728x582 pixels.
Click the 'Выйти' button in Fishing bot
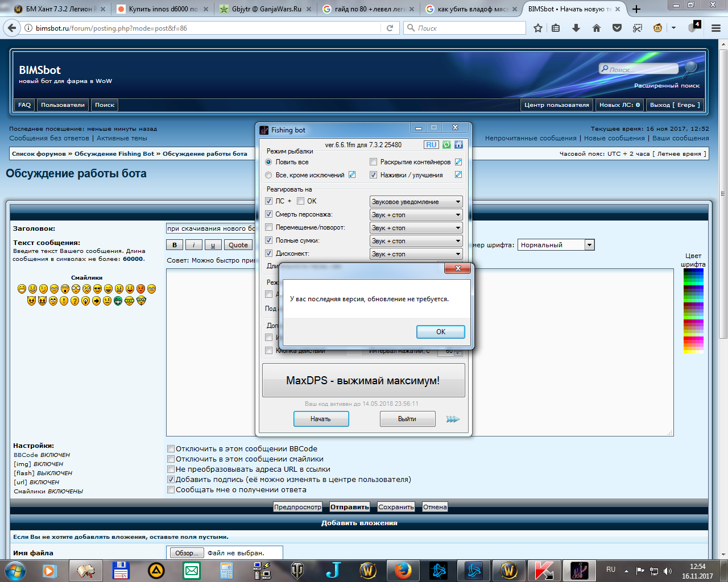(x=407, y=419)
